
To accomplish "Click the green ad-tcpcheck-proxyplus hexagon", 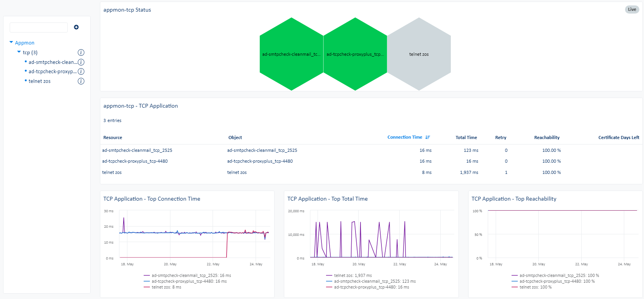I will point(355,54).
